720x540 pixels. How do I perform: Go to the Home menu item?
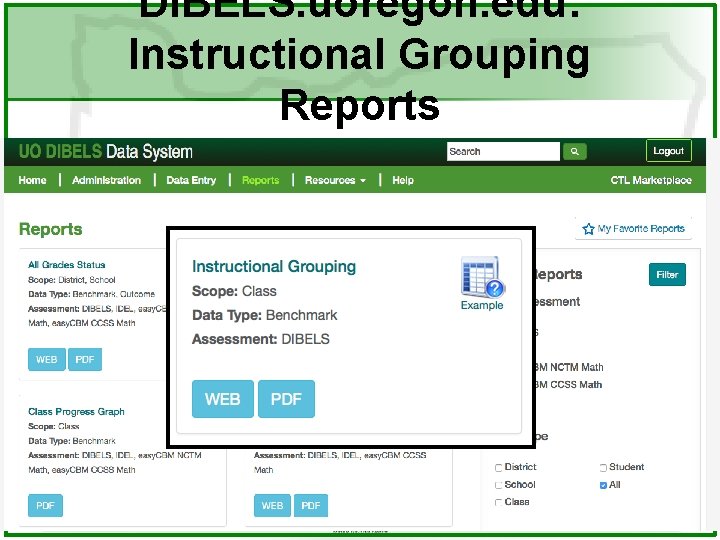point(32,180)
